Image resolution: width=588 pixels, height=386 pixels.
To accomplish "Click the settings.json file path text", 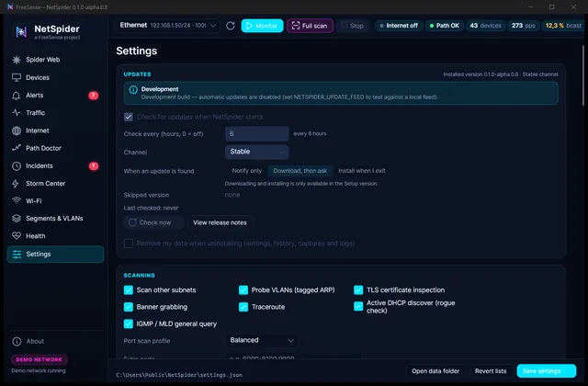I will tap(179, 375).
